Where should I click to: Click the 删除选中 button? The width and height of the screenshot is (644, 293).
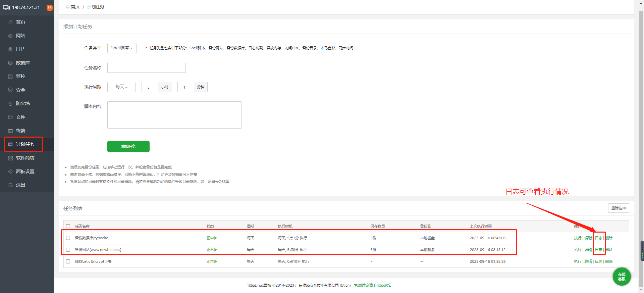tap(619, 208)
